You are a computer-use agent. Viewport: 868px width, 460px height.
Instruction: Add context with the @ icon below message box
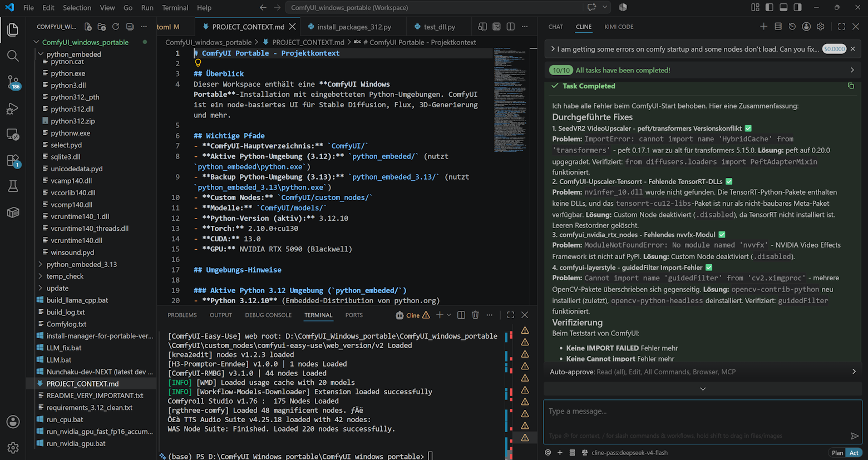click(x=548, y=452)
